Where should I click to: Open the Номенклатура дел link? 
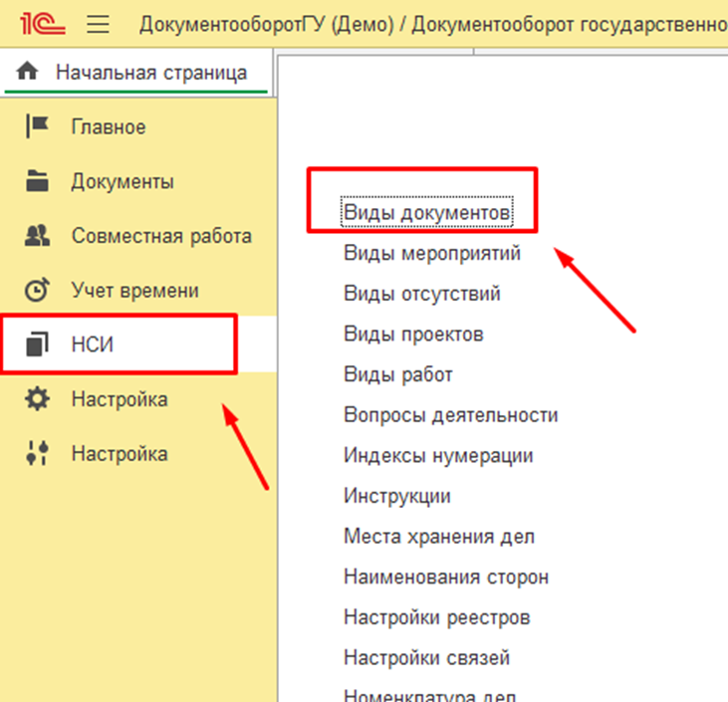click(429, 695)
